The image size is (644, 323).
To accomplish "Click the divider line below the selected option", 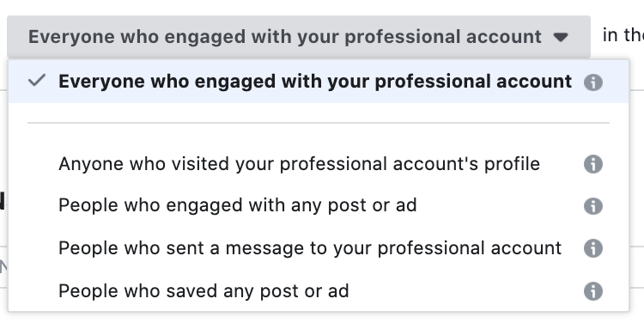I will (x=319, y=123).
